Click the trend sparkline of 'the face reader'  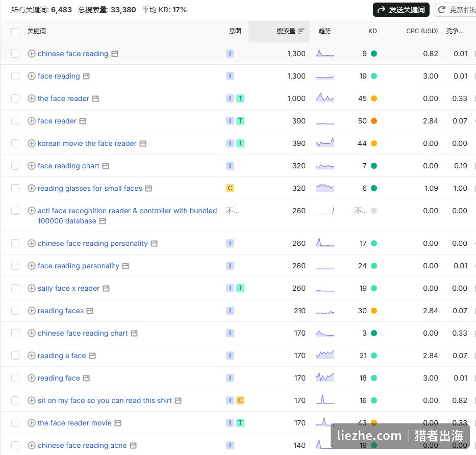[x=325, y=98]
